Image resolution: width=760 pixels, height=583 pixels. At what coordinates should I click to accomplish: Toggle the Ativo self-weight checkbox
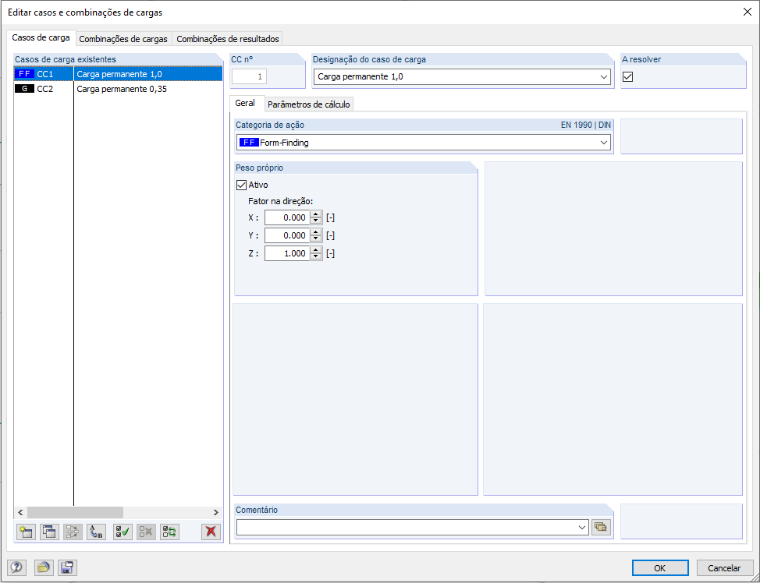click(241, 185)
